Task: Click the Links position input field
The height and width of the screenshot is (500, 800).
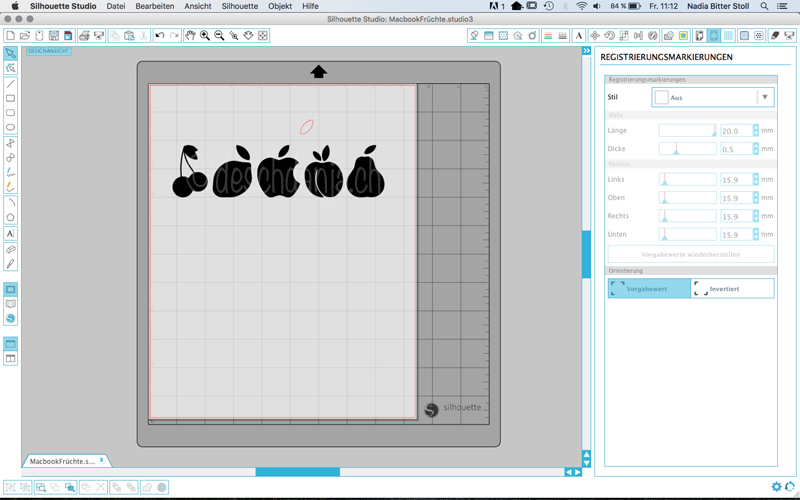Action: click(x=738, y=180)
